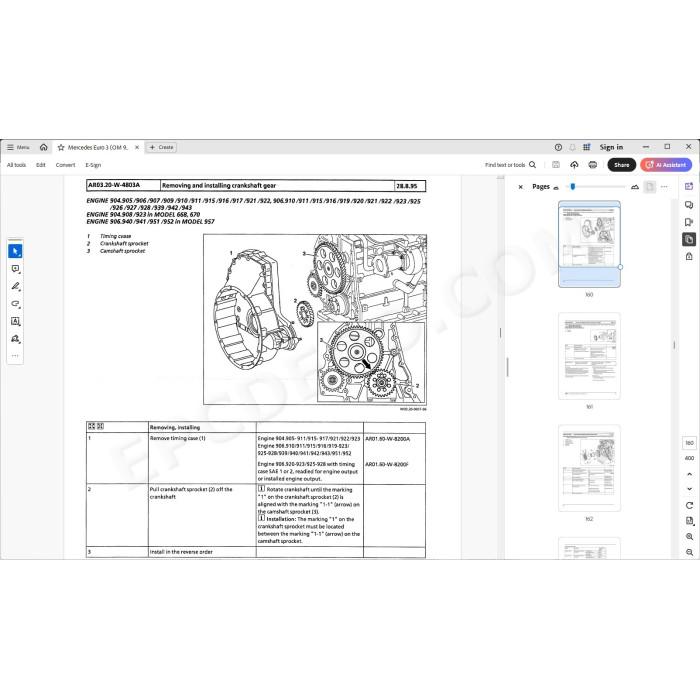Click the 'Camshaft sprocket' legend entry
The image size is (700, 700).
[122, 251]
